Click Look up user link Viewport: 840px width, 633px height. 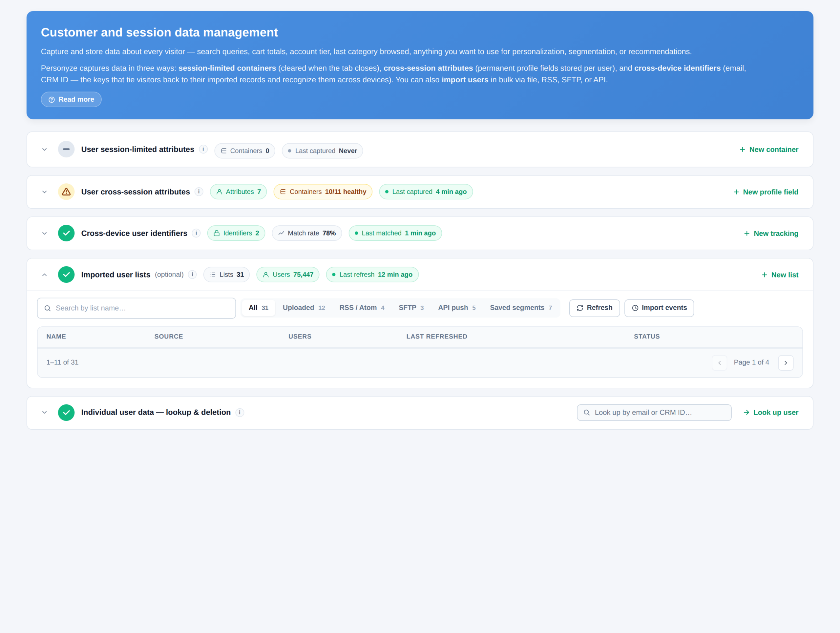770,412
